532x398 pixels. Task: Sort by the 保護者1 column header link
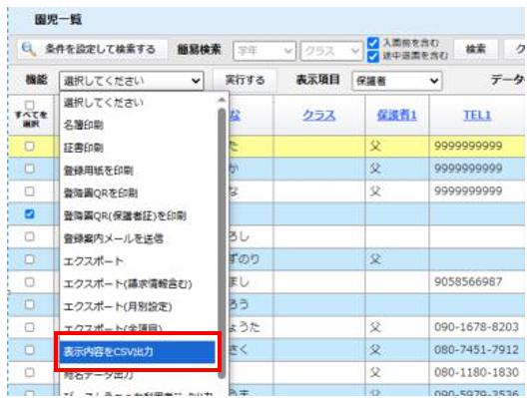(x=396, y=116)
